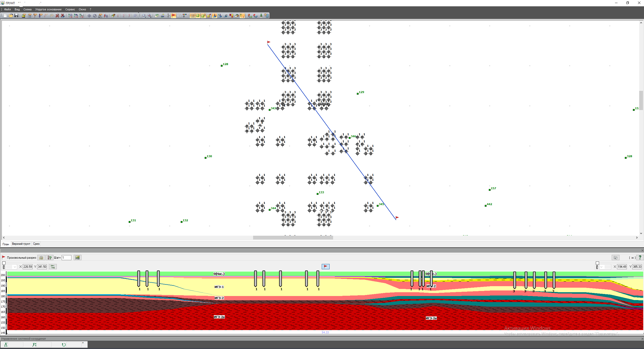Image resolution: width=644 pixels, height=349 pixels.
Task: Click the borehole query icon with question mark
Action: coord(49,258)
